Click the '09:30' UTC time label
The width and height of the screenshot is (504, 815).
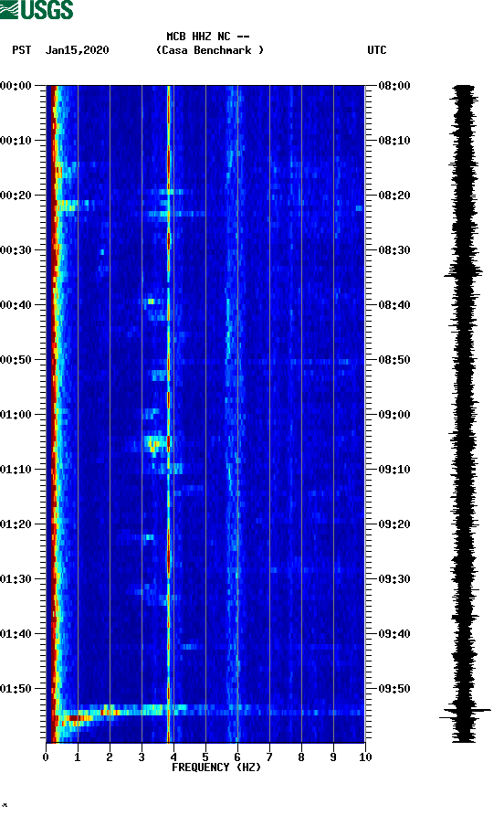coord(394,579)
